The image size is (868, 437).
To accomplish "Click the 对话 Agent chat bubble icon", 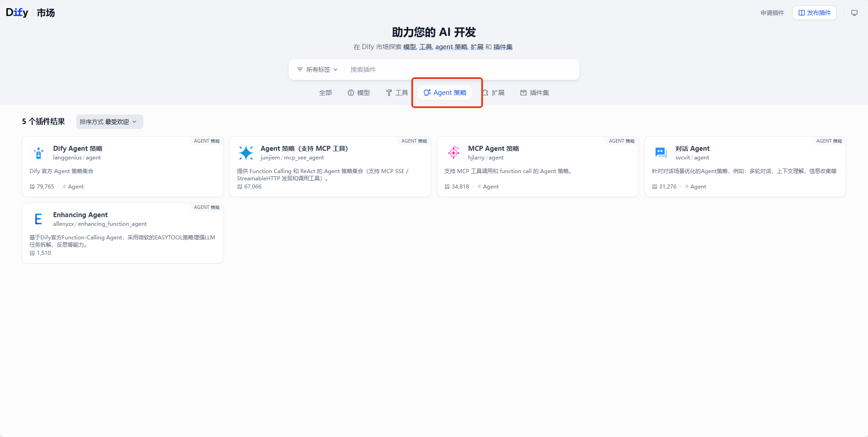I will point(661,153).
